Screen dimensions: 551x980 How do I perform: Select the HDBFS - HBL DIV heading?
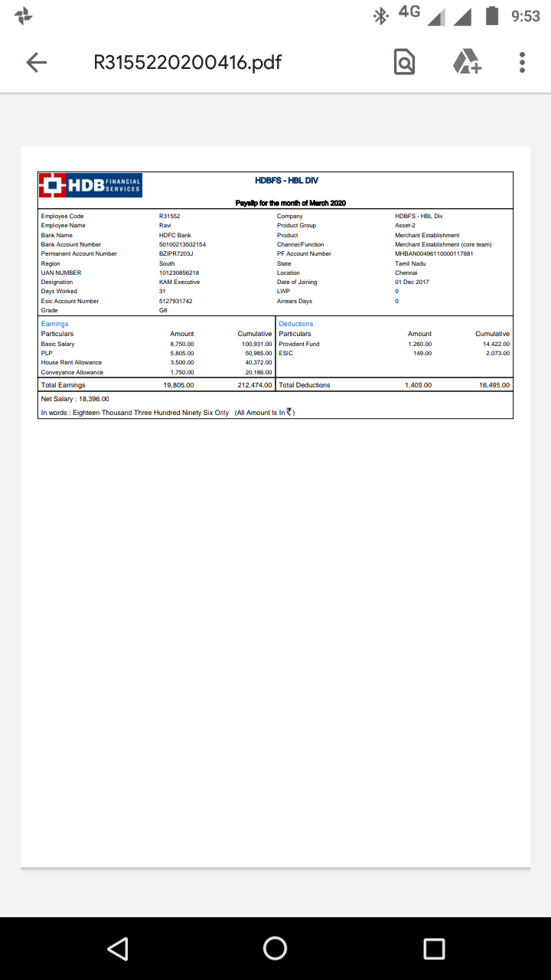pos(286,181)
